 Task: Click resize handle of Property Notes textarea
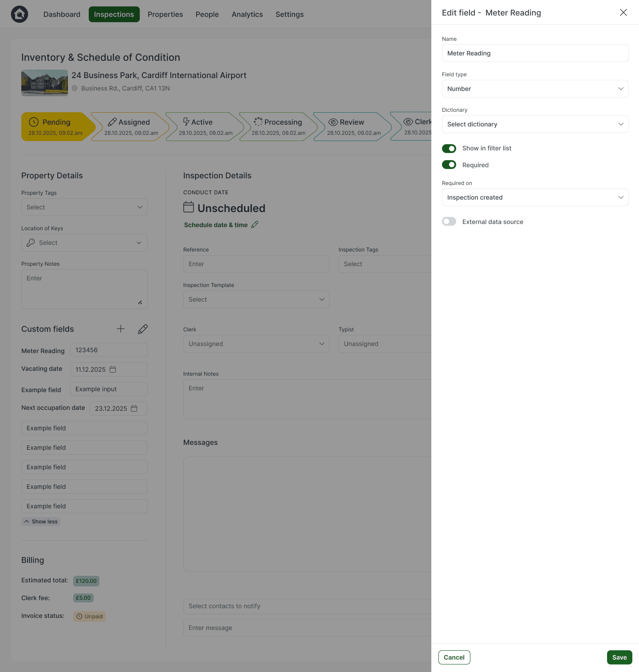point(140,303)
